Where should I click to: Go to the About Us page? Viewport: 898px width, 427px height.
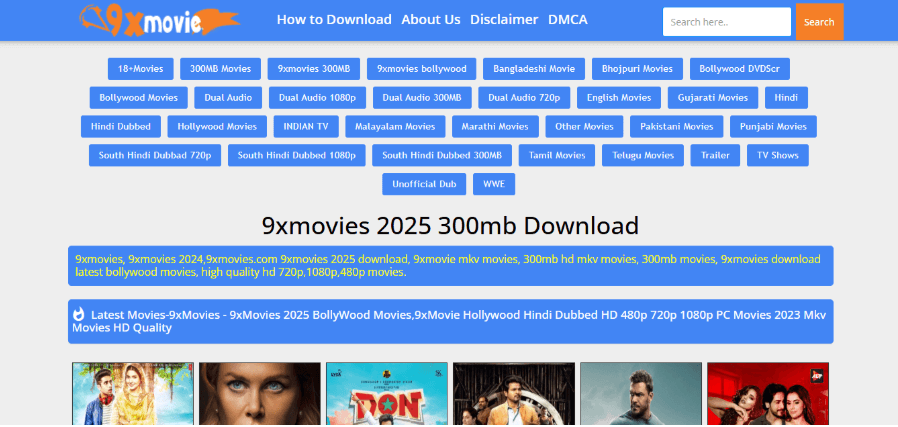[x=431, y=19]
